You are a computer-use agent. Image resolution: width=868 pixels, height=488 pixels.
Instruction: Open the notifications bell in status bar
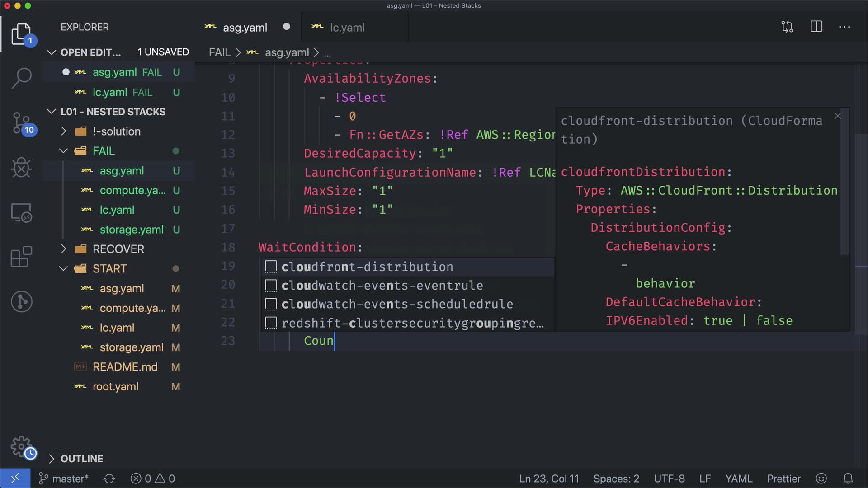[848, 479]
